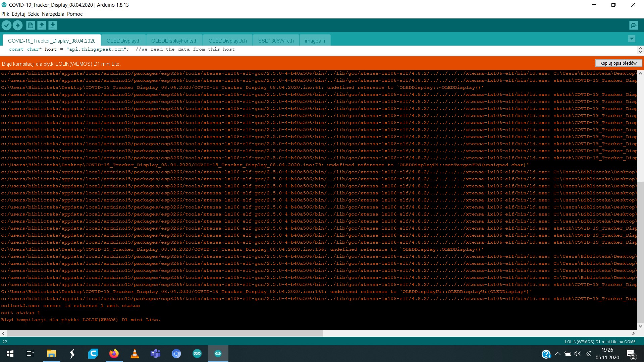Click the collect2.exe ld returned error line
The height and width of the screenshot is (362, 644).
70,306
